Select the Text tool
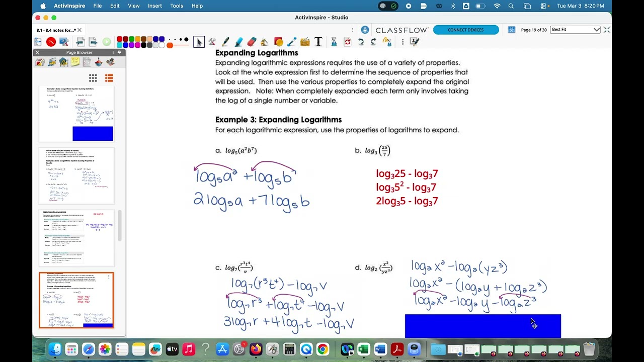The width and height of the screenshot is (644, 362). coord(318,42)
